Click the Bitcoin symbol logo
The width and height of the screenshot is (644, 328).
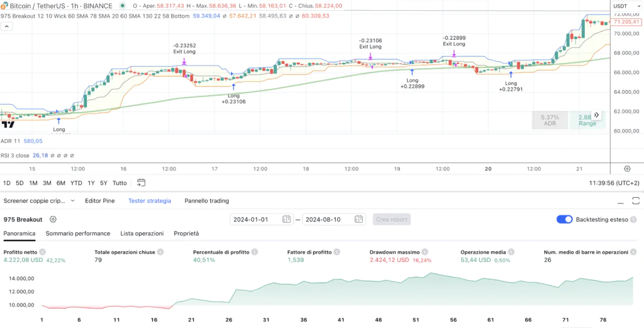pyautogui.click(x=4, y=6)
